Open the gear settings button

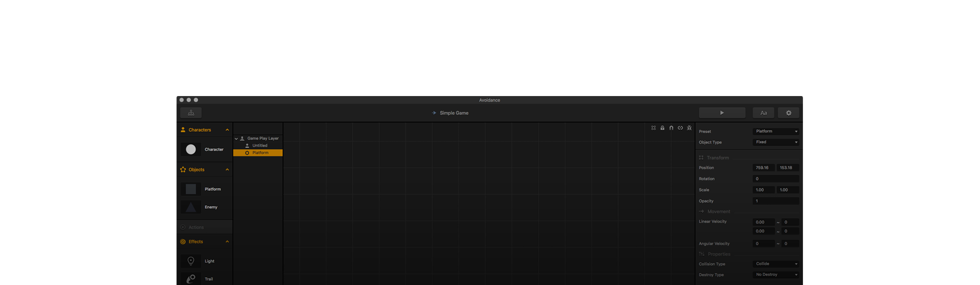point(788,113)
